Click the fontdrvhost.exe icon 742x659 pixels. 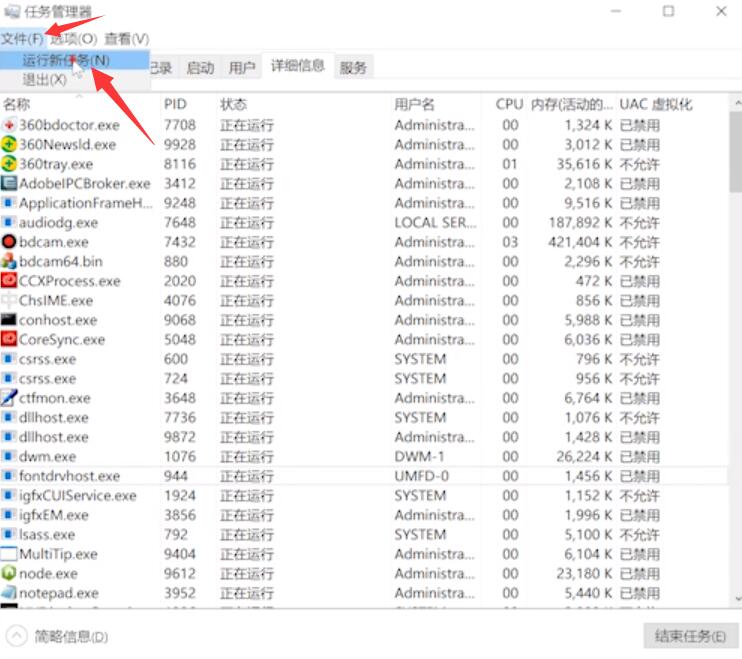coord(8,475)
